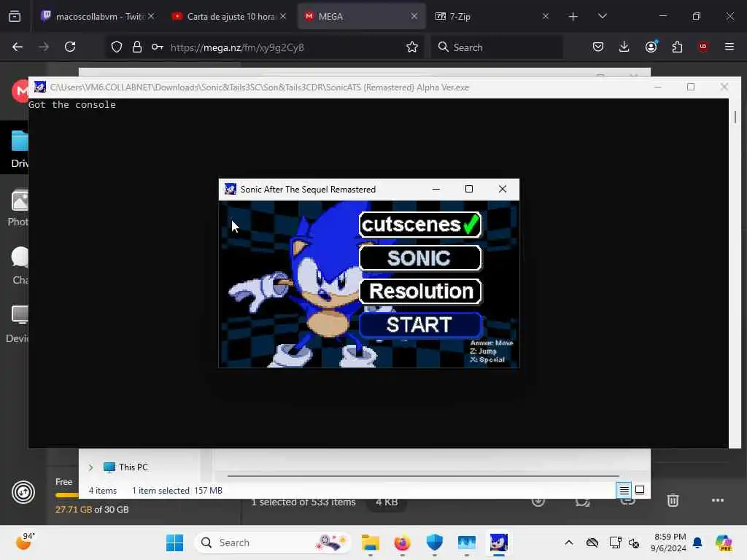Image resolution: width=747 pixels, height=560 pixels.
Task: Click the MEGA download arrow icon
Action: click(x=538, y=500)
